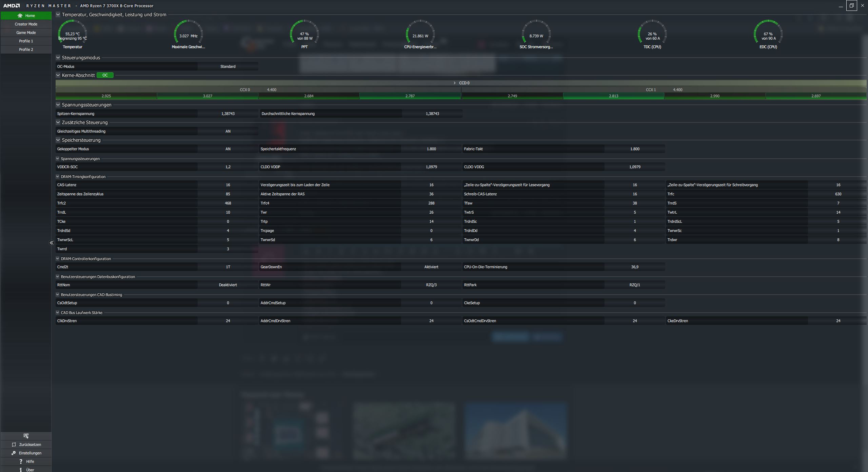The height and width of the screenshot is (472, 868).
Task: Select Profile 2 in sidebar
Action: (26, 50)
